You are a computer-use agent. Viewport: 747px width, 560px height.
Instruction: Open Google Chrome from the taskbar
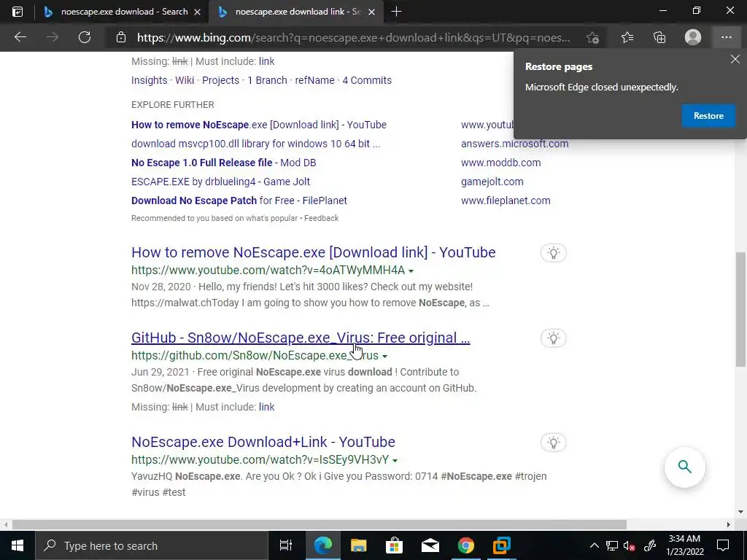click(466, 545)
